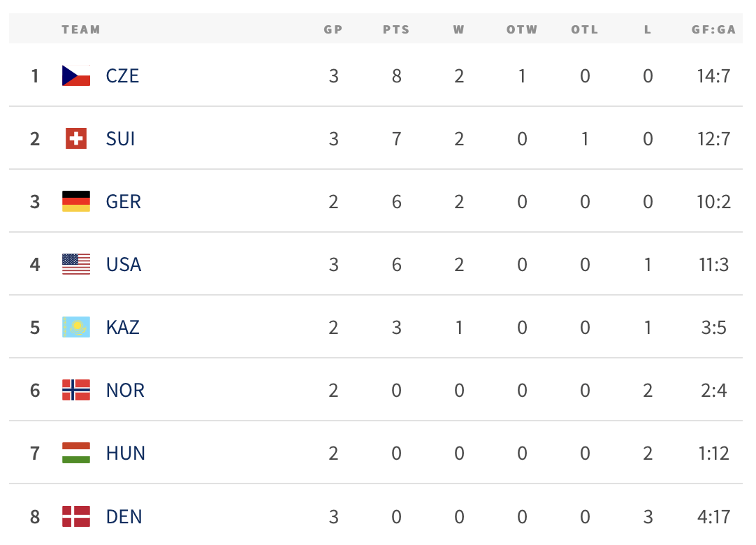Select the USA team name
The height and width of the screenshot is (545, 756).
[x=124, y=265]
